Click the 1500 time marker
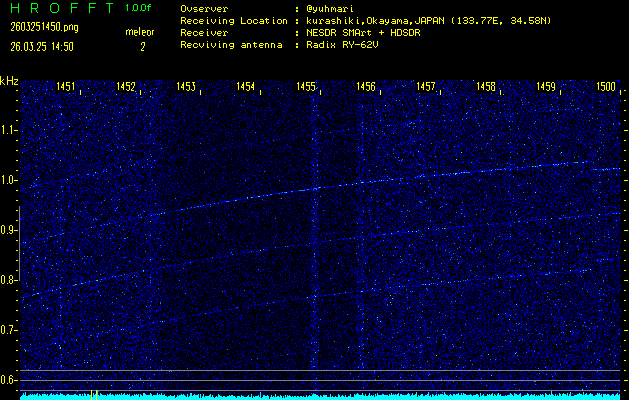629x400 pixels. [606, 87]
